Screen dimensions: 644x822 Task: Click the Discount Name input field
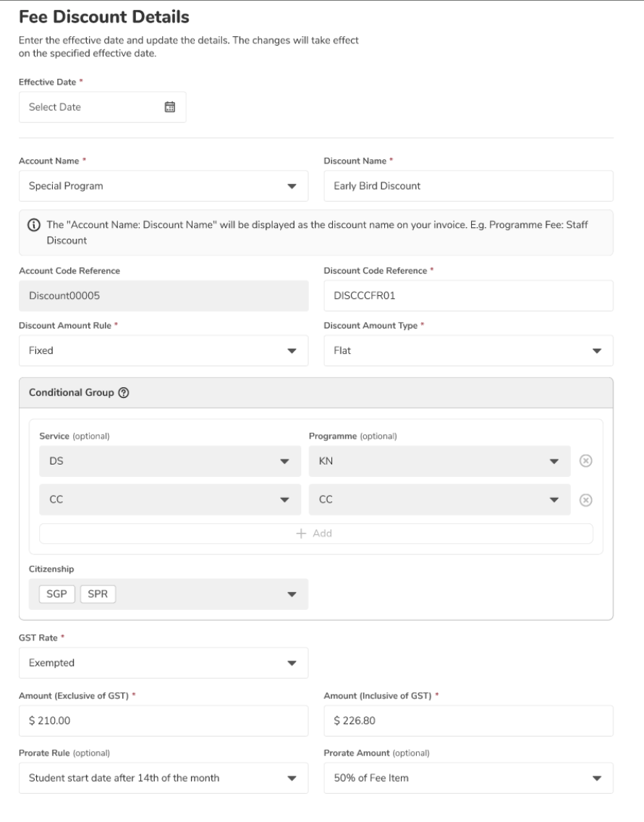[x=467, y=186]
